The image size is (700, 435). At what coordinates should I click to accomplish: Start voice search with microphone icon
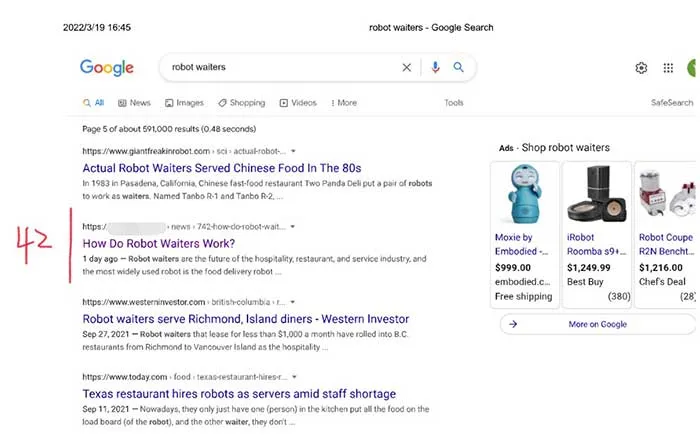coord(435,68)
